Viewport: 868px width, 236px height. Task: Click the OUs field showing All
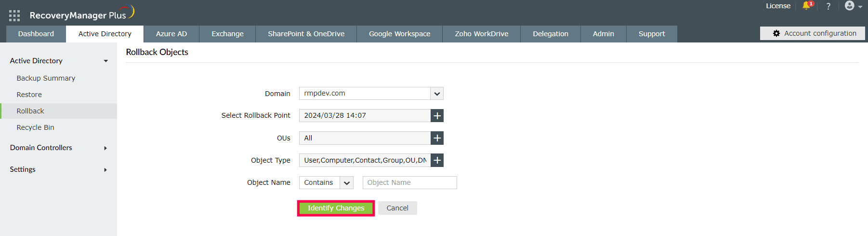coord(365,138)
